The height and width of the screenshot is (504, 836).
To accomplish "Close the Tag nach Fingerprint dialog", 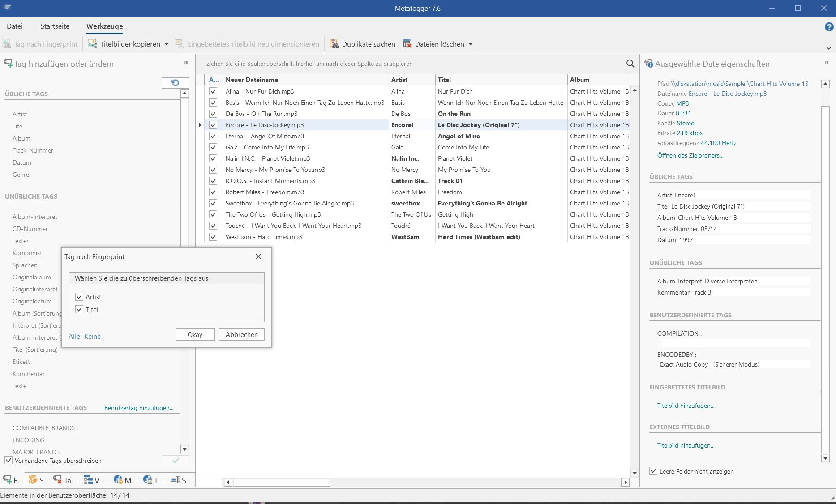I will tap(258, 256).
